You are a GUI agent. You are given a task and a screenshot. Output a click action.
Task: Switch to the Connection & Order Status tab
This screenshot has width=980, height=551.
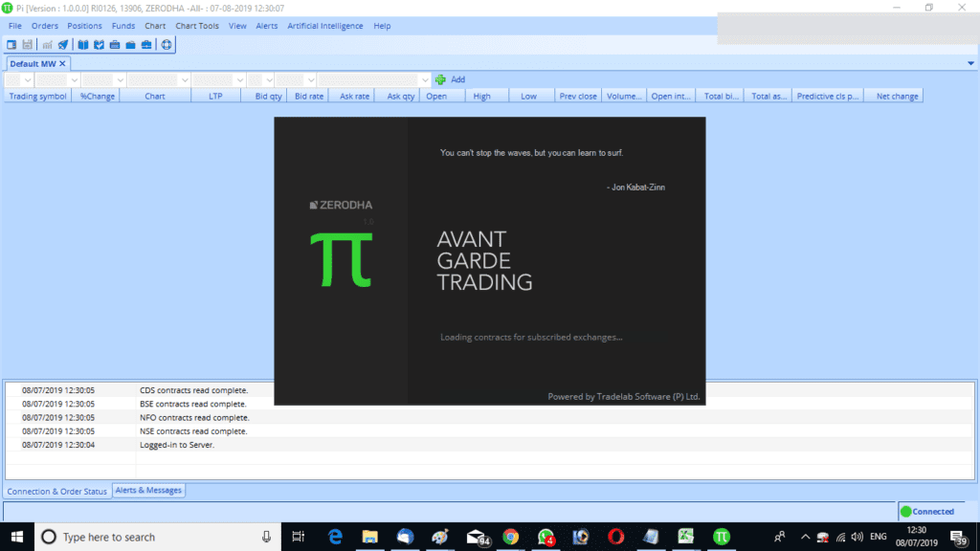(x=56, y=492)
